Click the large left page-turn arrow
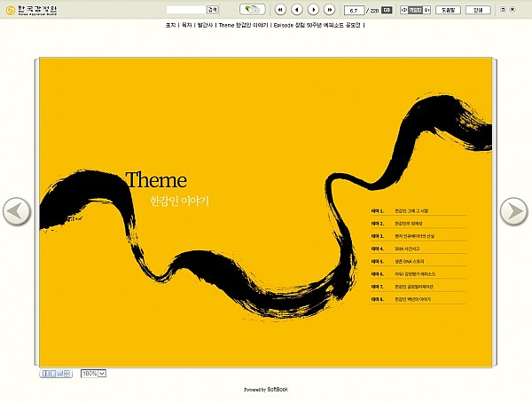The height and width of the screenshot is (403, 532). tap(17, 211)
